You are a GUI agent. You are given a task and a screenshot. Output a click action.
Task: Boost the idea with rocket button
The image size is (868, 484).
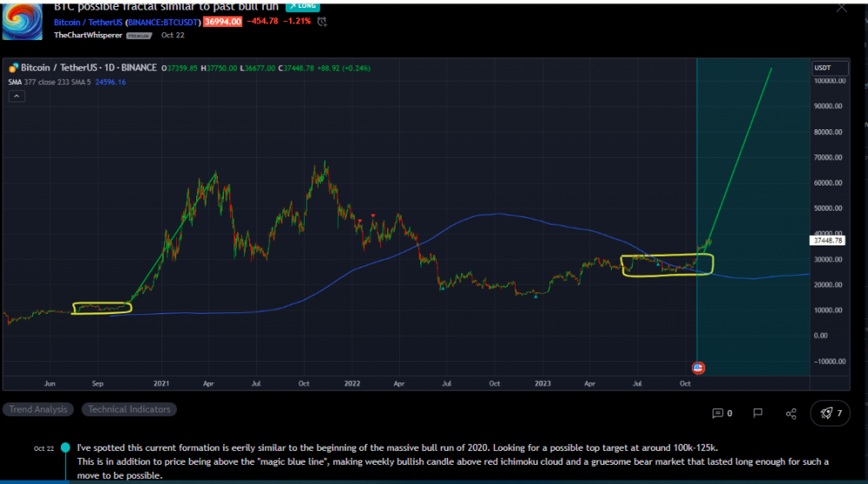(830, 414)
